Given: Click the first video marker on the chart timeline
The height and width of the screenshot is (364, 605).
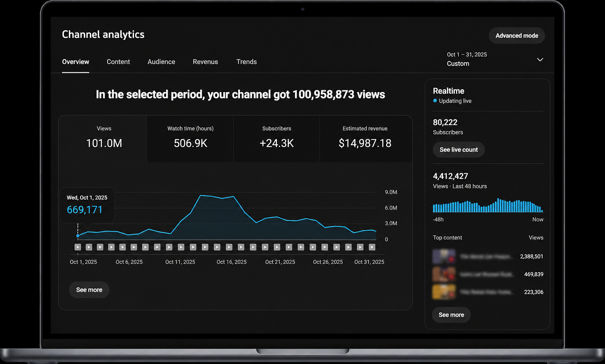Looking at the screenshot, I should pyautogui.click(x=77, y=247).
